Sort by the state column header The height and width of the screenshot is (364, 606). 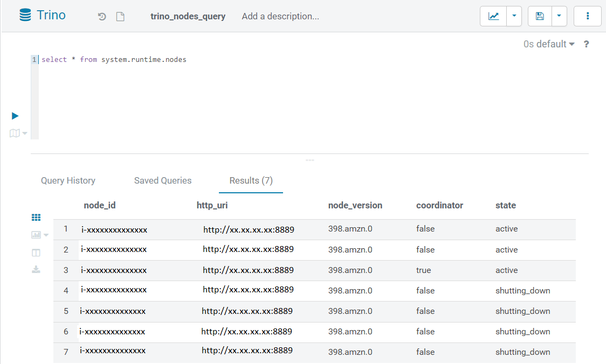(x=506, y=205)
